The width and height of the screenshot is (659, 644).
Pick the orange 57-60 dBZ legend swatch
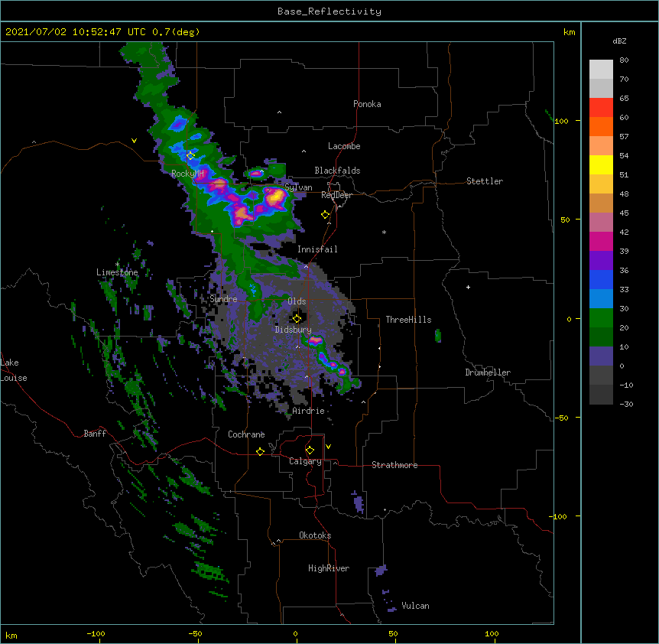coord(601,126)
